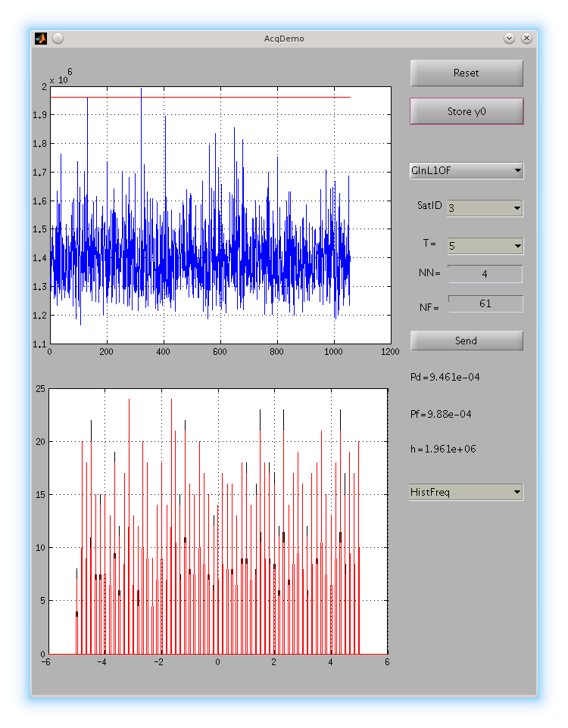Click the SatID label
Viewport: 568px width, 728px height.
click(429, 205)
